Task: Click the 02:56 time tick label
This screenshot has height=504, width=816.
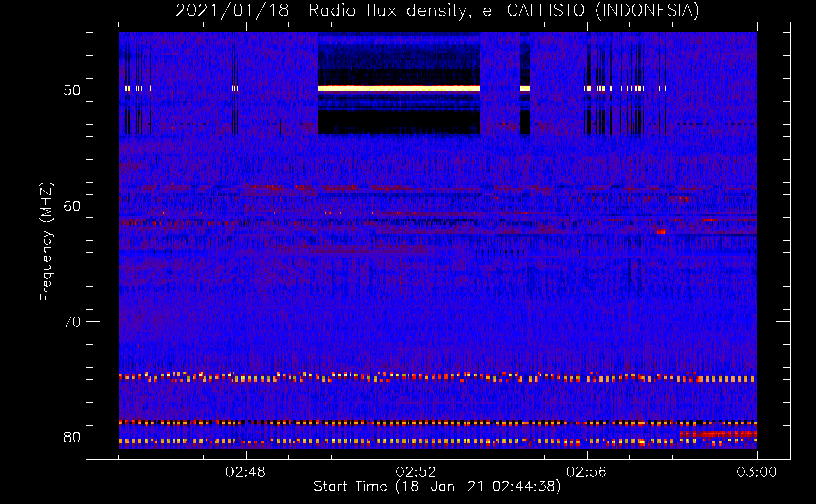Action: (587, 472)
